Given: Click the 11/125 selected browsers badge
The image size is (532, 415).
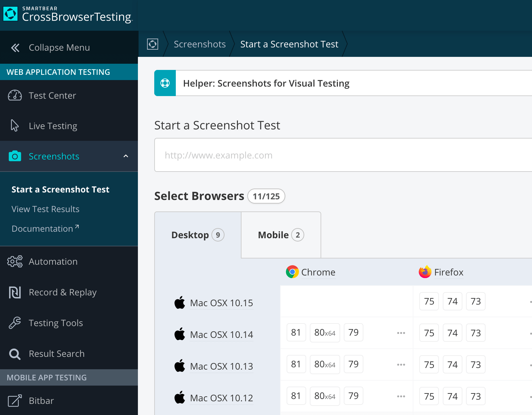Looking at the screenshot, I should 266,196.
